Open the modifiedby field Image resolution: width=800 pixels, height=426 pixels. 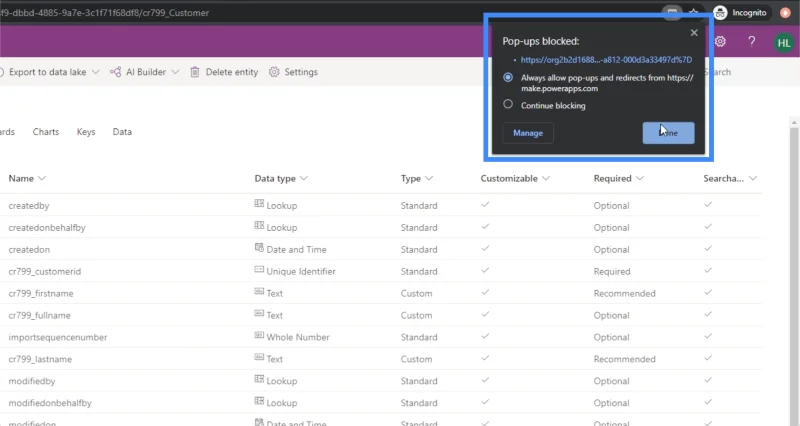32,381
